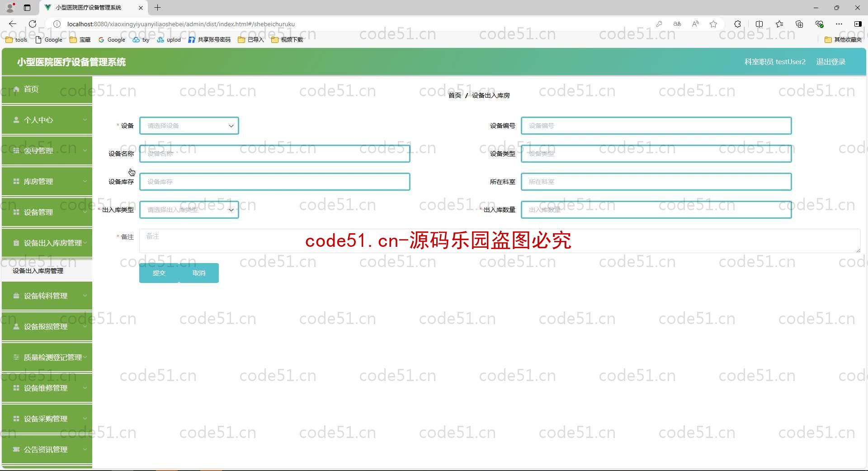Open the 首页 sidebar menu item
The image size is (868, 471).
(x=47, y=89)
